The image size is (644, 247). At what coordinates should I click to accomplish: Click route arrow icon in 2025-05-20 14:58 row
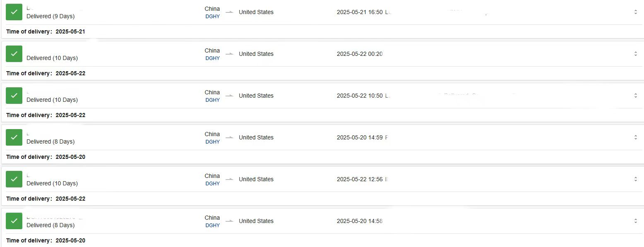(229, 221)
